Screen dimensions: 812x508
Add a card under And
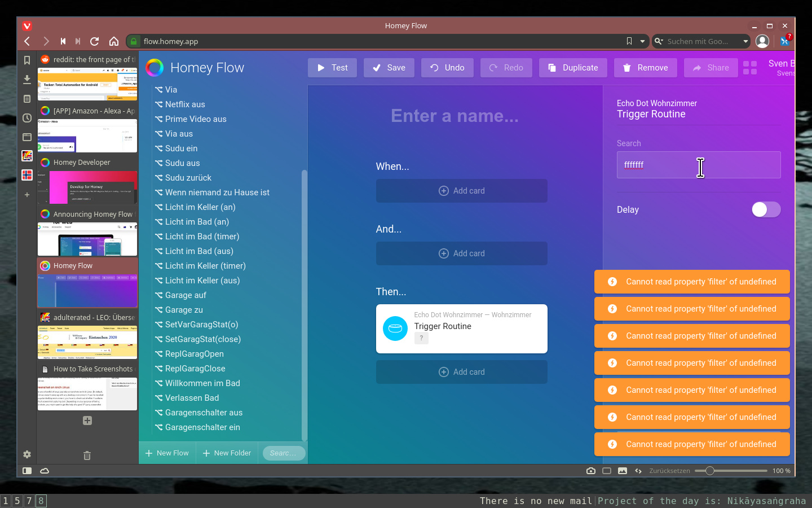tap(462, 253)
